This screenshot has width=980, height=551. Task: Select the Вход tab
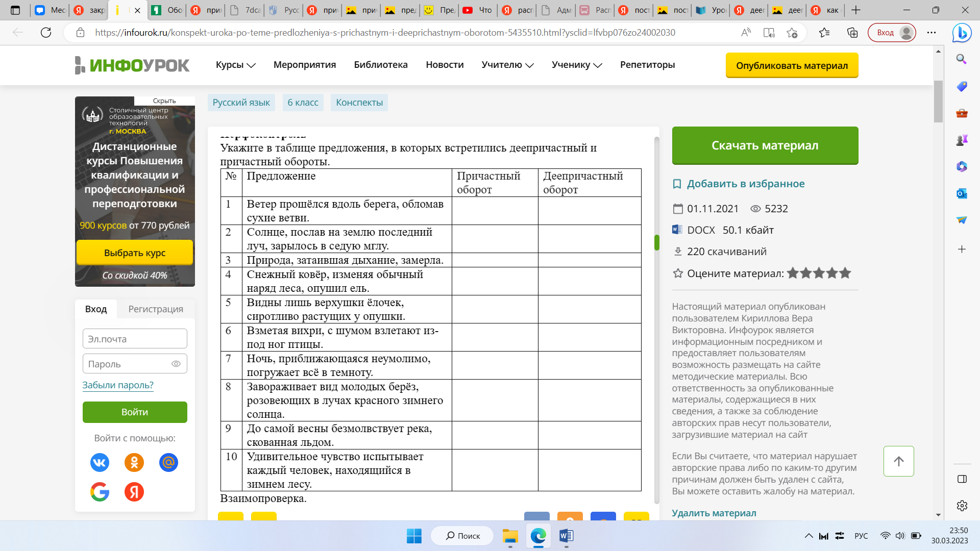pos(96,309)
